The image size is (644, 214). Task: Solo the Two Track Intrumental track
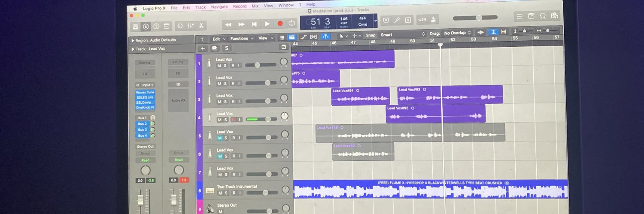pos(226,193)
